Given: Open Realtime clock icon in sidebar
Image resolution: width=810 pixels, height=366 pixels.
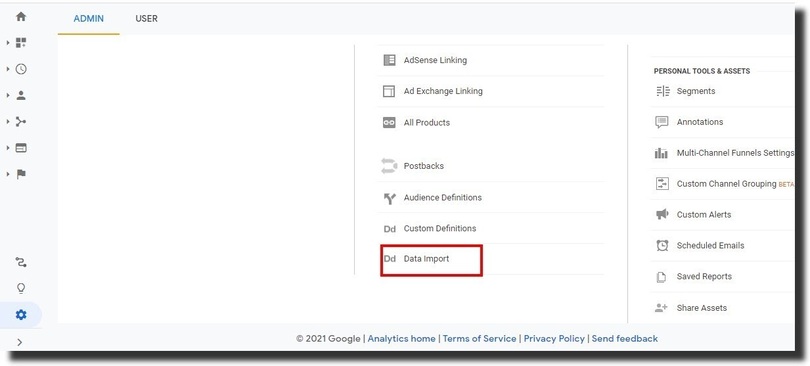Looking at the screenshot, I should click(21, 69).
